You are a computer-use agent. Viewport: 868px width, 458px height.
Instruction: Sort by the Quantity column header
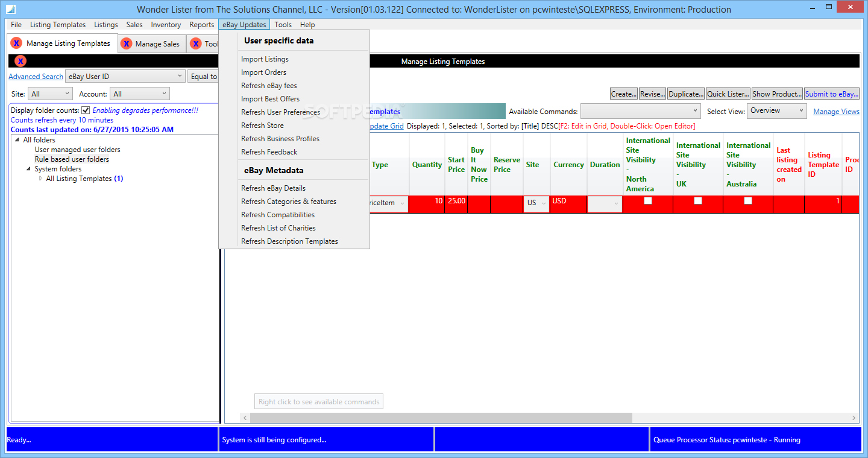427,165
